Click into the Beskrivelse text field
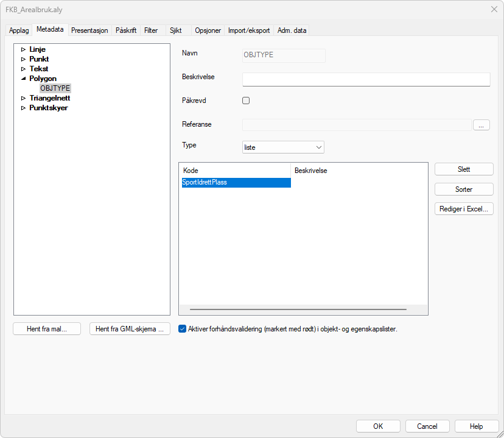Image resolution: width=504 pixels, height=438 pixels. [x=366, y=80]
